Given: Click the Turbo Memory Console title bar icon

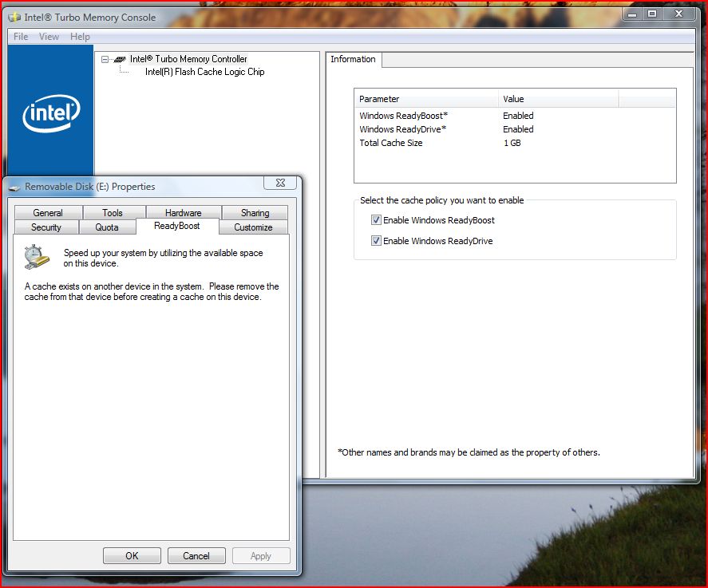Looking at the screenshot, I should pyautogui.click(x=14, y=18).
